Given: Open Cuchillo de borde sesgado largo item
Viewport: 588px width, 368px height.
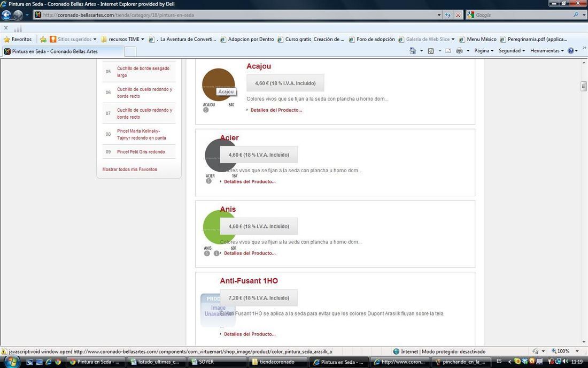Looking at the screenshot, I should pos(143,72).
